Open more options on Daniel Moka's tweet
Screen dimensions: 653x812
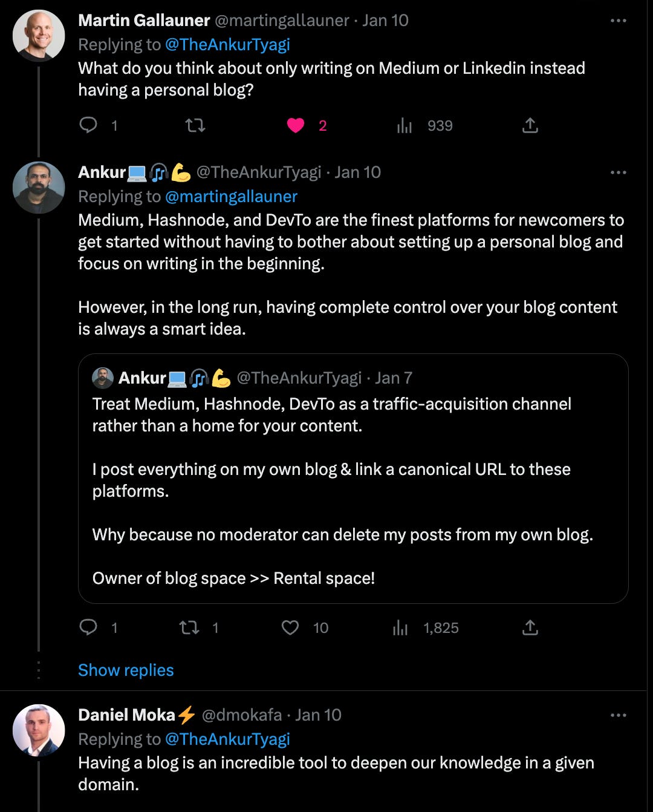coord(619,715)
